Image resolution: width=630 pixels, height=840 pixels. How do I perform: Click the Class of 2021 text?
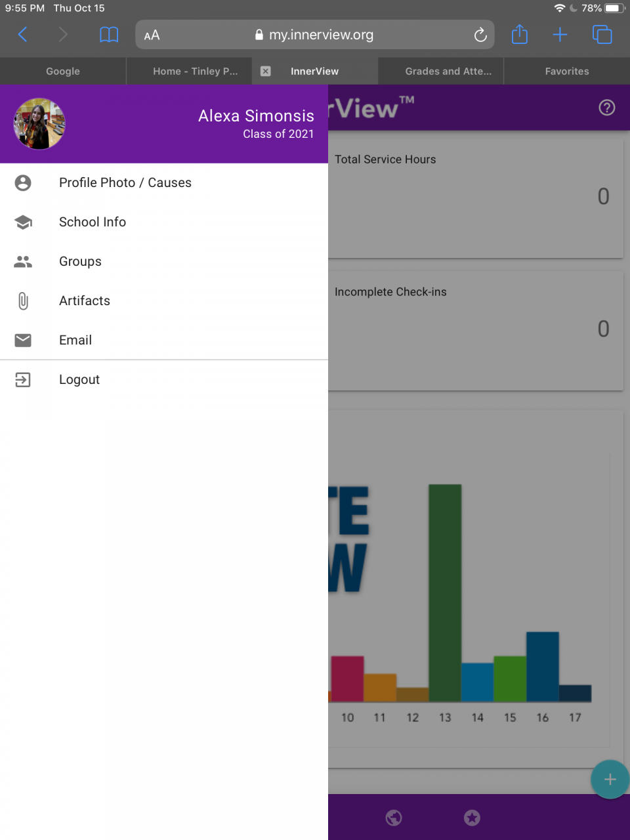click(x=278, y=134)
